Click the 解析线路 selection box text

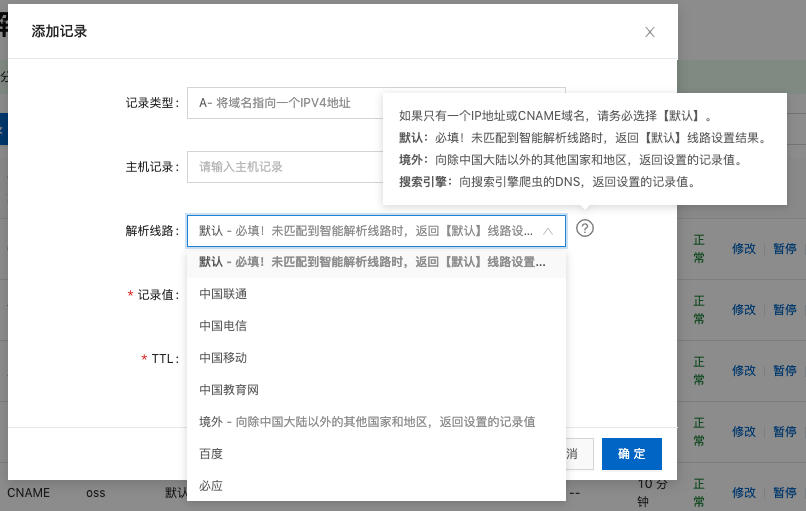(365, 230)
